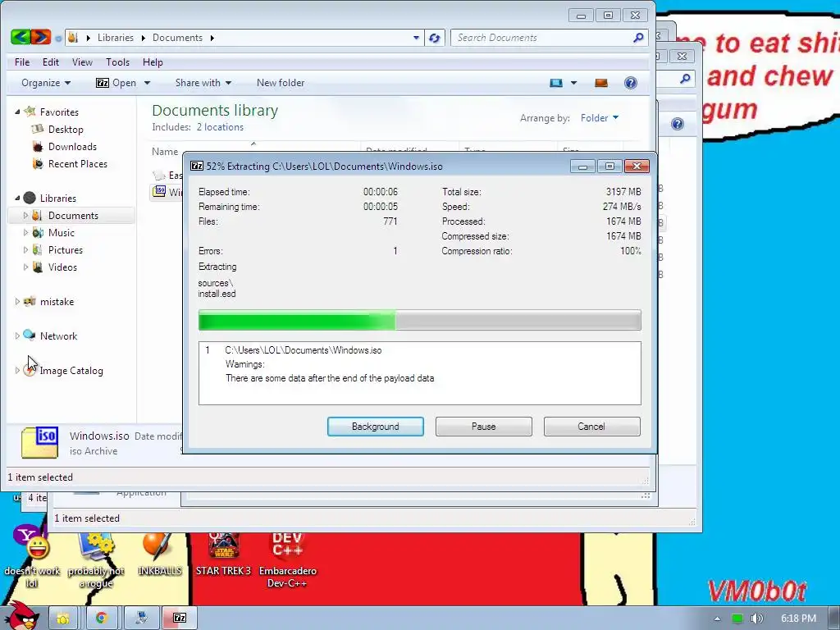Collapse the Libraries group
Image resolution: width=840 pixels, height=630 pixels.
(17, 198)
